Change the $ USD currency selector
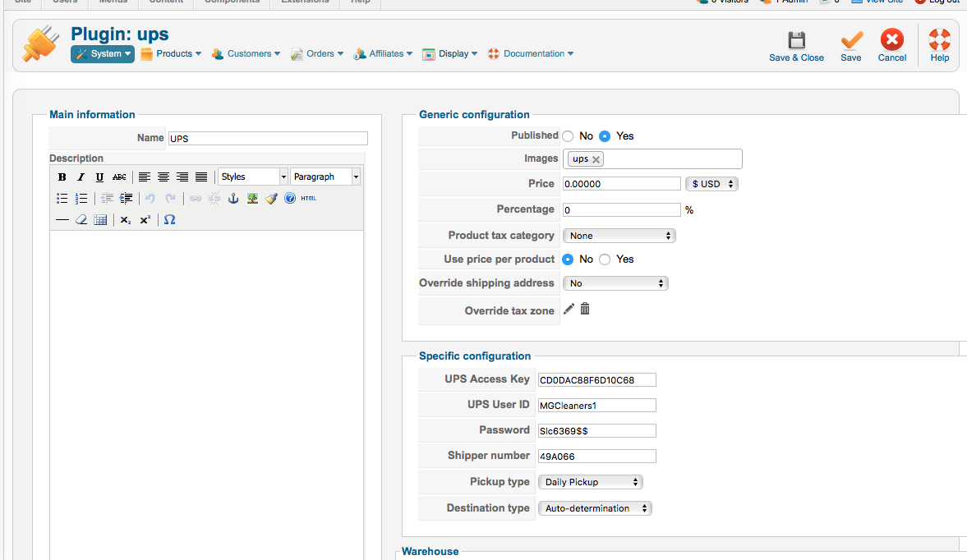967x560 pixels. point(711,184)
